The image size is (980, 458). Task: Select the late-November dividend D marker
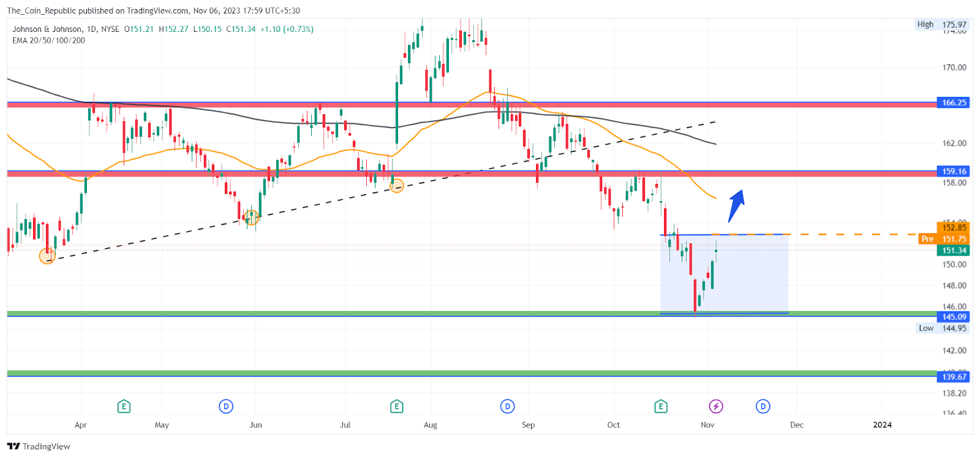click(763, 406)
